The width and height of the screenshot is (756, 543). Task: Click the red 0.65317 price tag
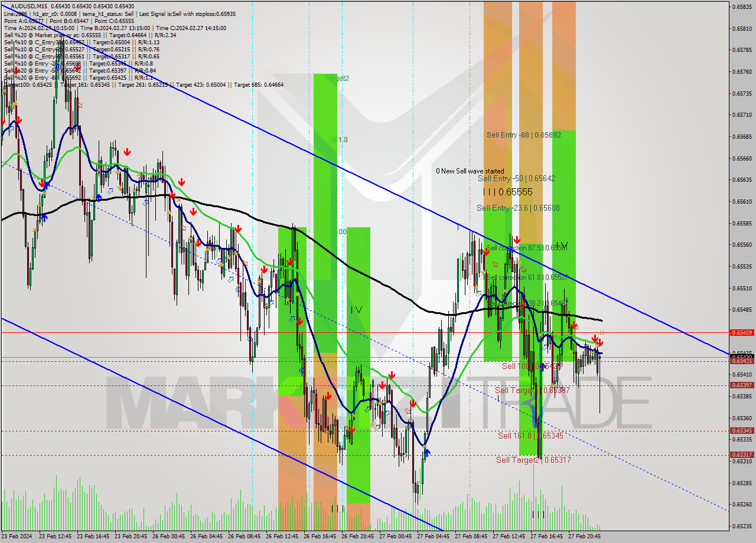tap(742, 455)
